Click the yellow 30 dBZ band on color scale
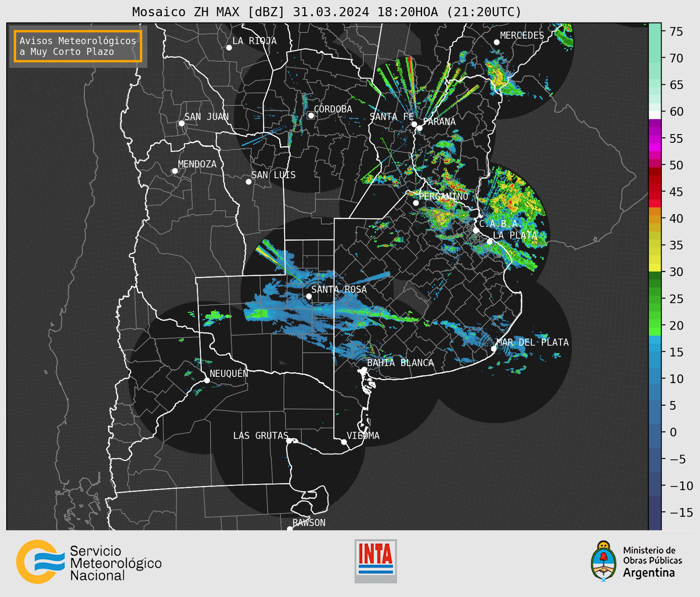 [655, 267]
